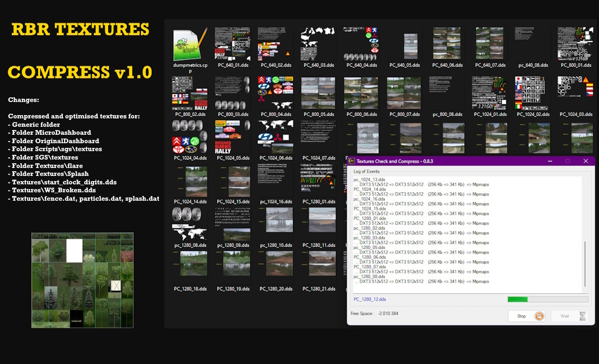Click the blue PC_1280_12.dds current file label
Screen dimensions: 599x364
(x=370, y=299)
